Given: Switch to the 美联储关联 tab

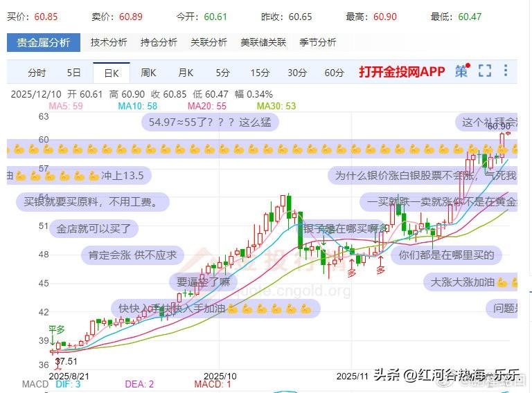Looking at the screenshot, I should pos(263,42).
